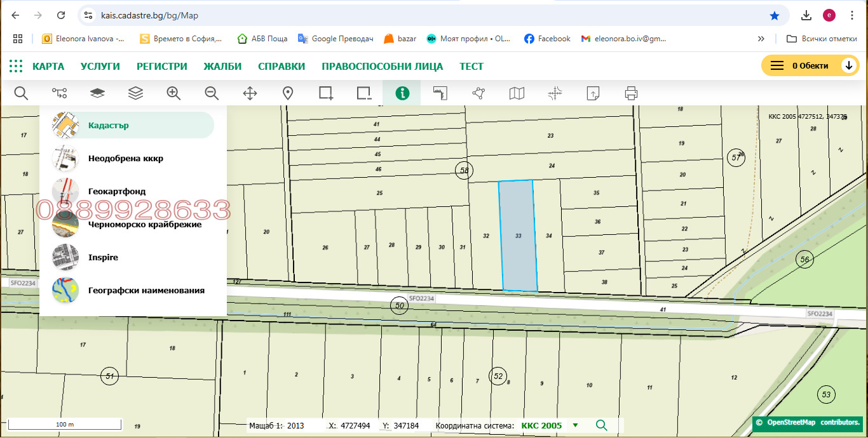Screen dimensions: 868x438
Task: Expand the 0 Обекти list arrow
Action: point(849,66)
